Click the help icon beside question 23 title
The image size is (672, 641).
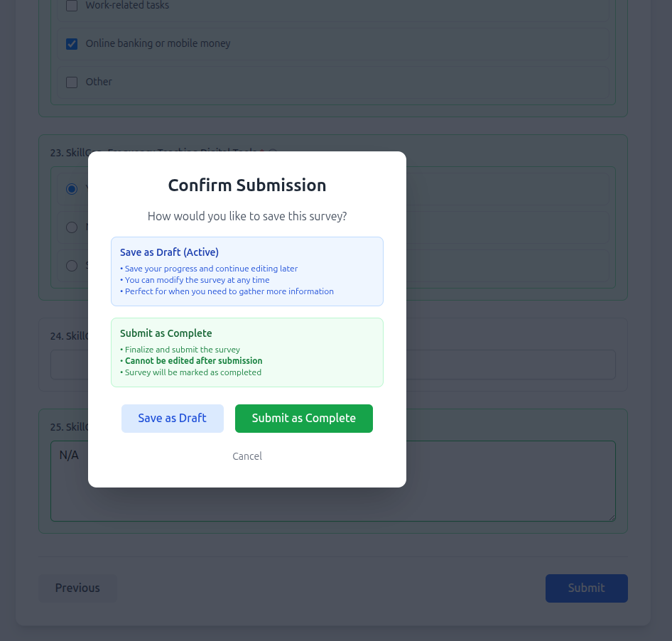click(x=272, y=152)
